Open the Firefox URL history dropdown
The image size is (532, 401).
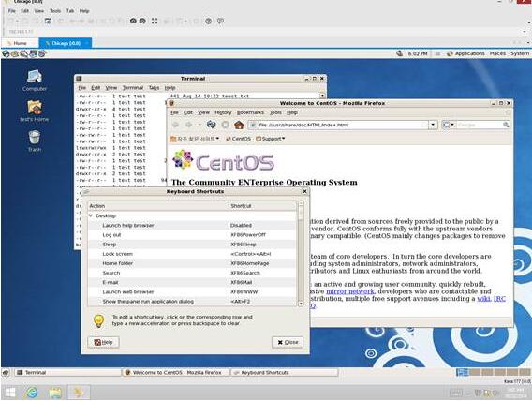(x=433, y=125)
